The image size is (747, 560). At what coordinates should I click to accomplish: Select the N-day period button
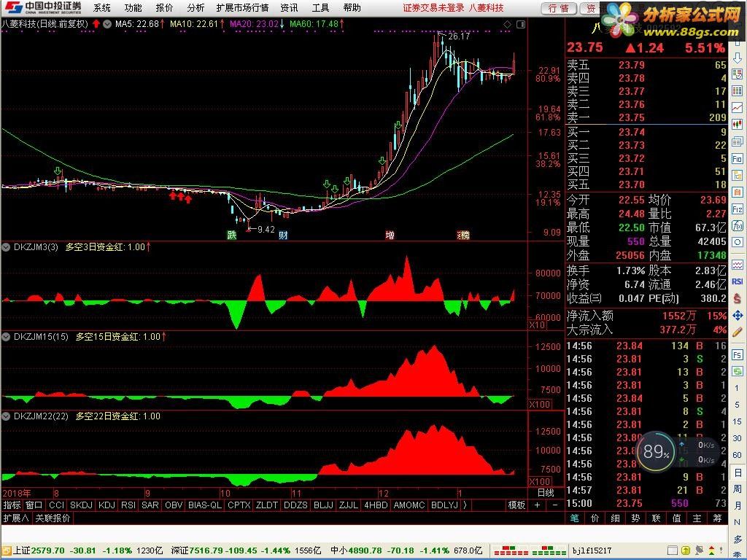737,522
